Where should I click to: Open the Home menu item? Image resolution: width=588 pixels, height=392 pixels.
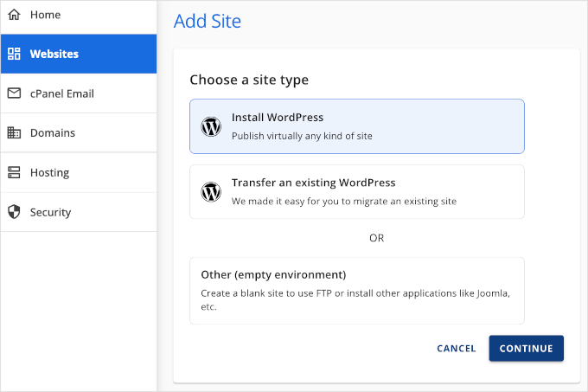point(79,16)
